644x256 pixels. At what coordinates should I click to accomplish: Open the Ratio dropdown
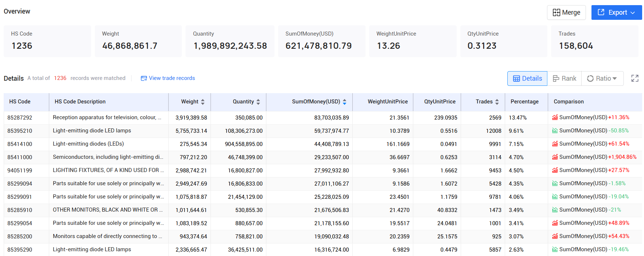[x=602, y=78]
